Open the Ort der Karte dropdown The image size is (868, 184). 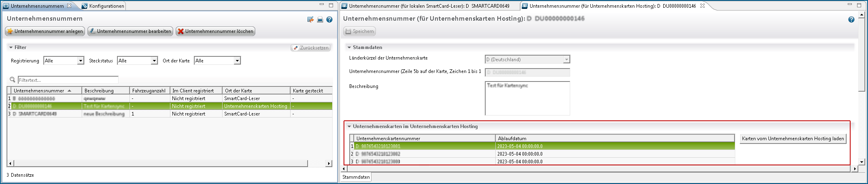coord(237,61)
